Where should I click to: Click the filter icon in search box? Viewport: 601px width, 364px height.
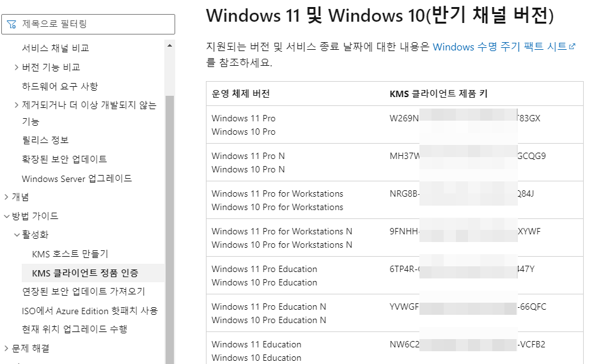[12, 24]
